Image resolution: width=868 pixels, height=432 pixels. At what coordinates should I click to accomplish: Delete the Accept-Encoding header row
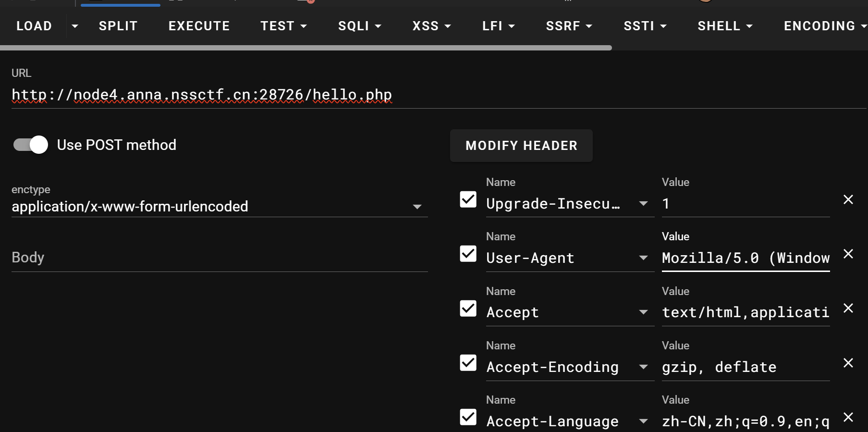point(848,363)
